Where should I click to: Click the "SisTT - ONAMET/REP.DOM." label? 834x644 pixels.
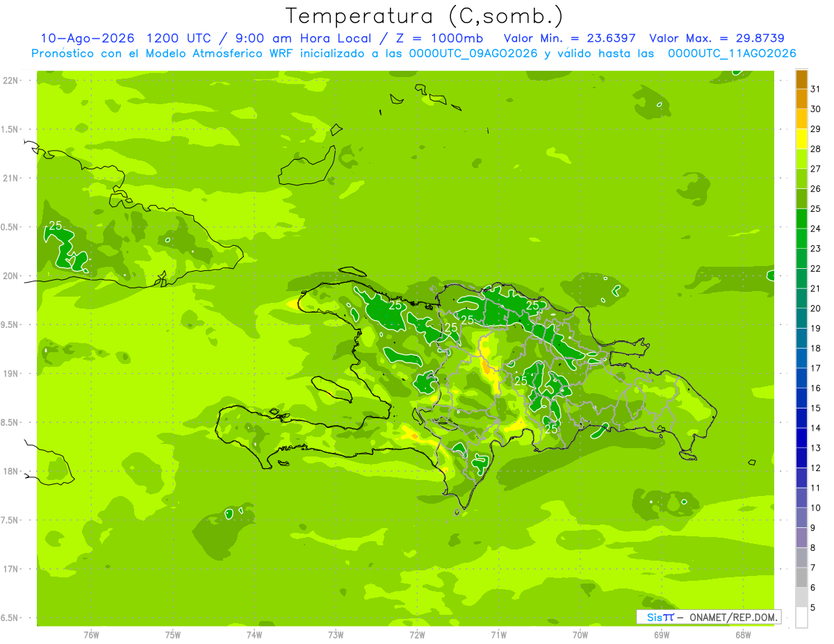tap(709, 617)
